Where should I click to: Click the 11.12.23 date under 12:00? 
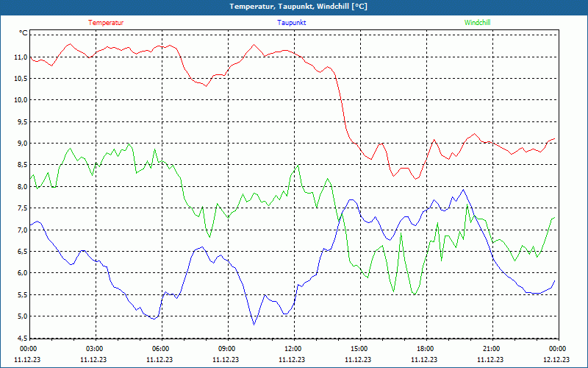[292, 359]
